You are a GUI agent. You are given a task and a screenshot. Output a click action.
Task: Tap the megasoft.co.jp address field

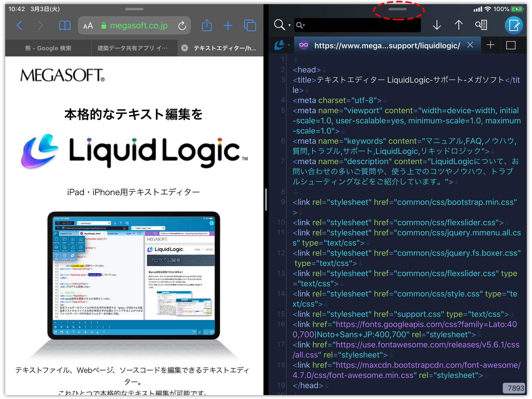click(x=134, y=25)
